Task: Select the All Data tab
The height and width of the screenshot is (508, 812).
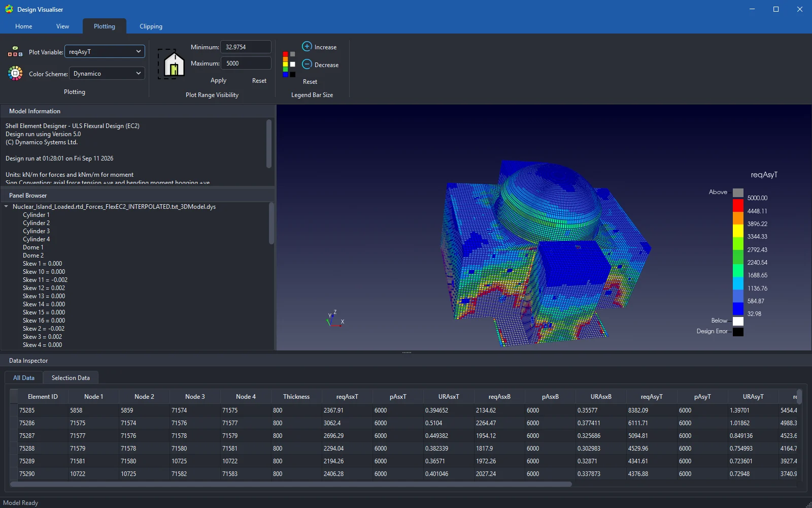Action: (x=24, y=377)
